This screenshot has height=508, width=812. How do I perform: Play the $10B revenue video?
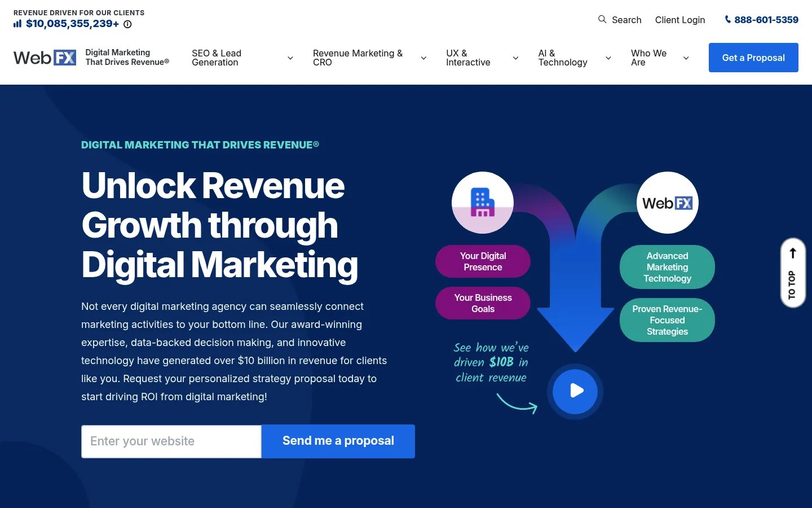575,391
